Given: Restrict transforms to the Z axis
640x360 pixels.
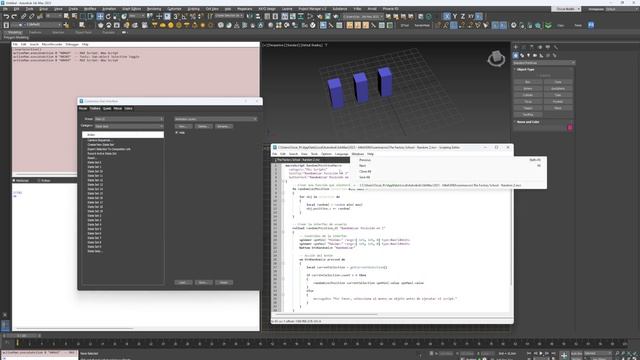Looking at the screenshot, I should pyautogui.click(x=463, y=16).
